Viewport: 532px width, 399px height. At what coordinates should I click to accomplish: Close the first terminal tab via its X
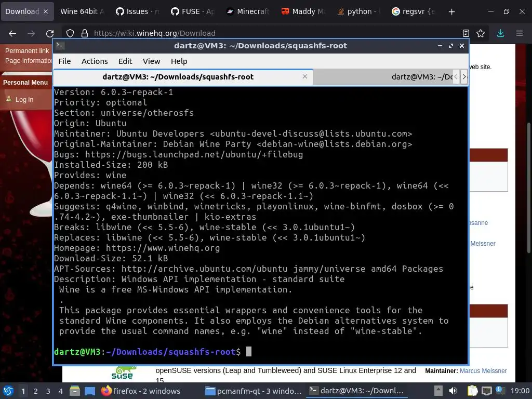(x=304, y=76)
